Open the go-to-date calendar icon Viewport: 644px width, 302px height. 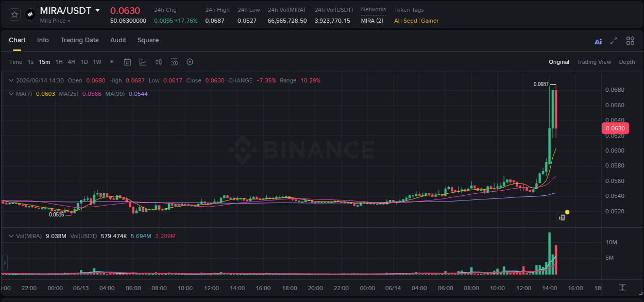(x=127, y=62)
